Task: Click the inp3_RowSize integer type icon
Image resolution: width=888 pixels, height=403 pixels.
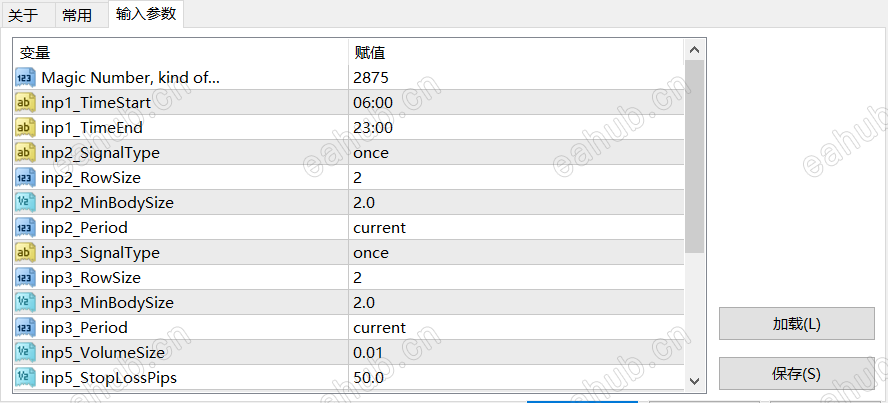Action: (x=25, y=278)
